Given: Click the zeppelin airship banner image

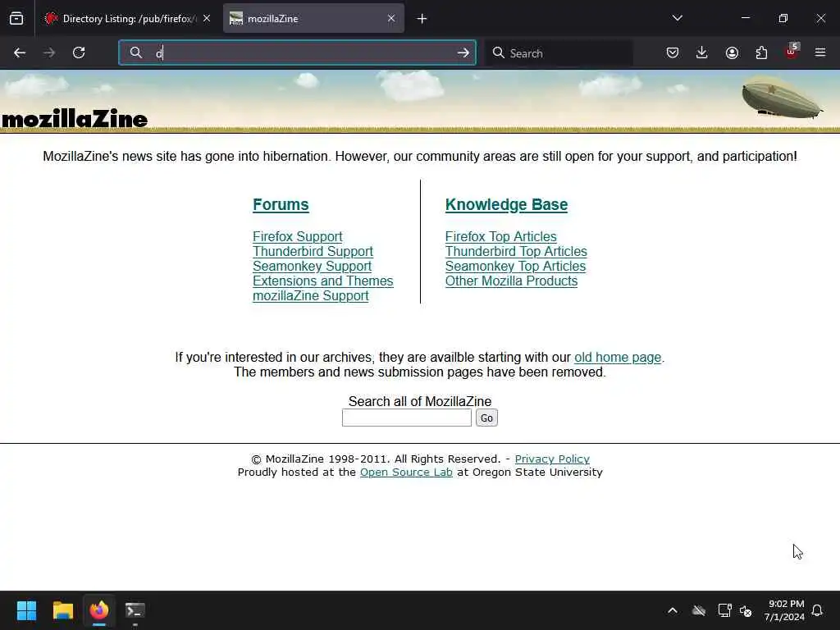Looking at the screenshot, I should pos(782,97).
